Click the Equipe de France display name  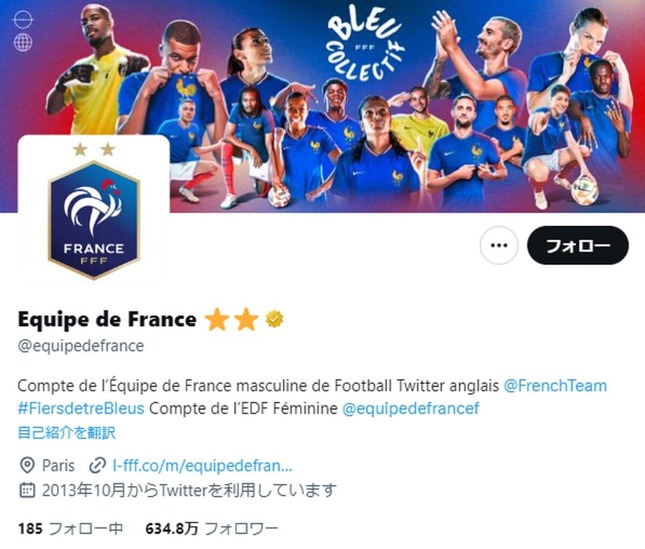[x=107, y=319]
